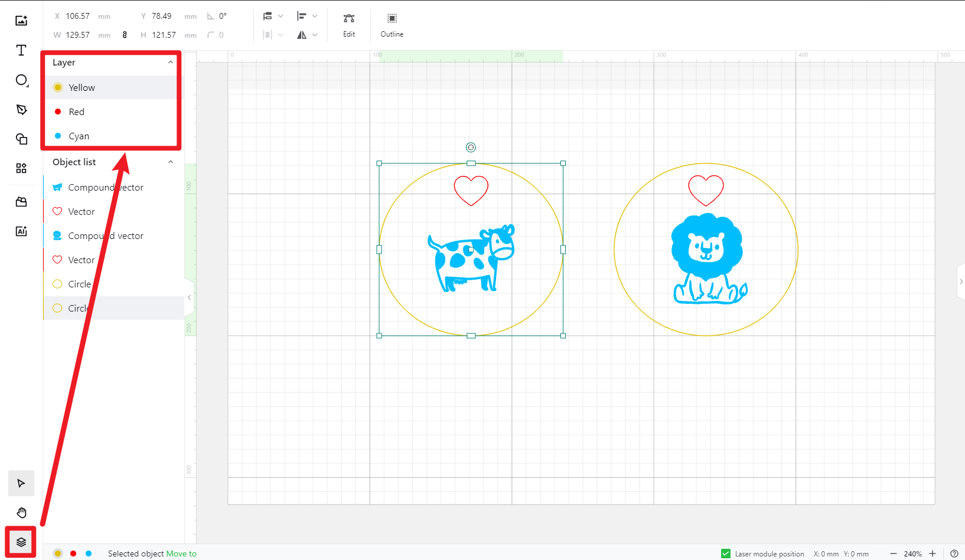Click the X position input field
965x560 pixels.
click(x=78, y=17)
